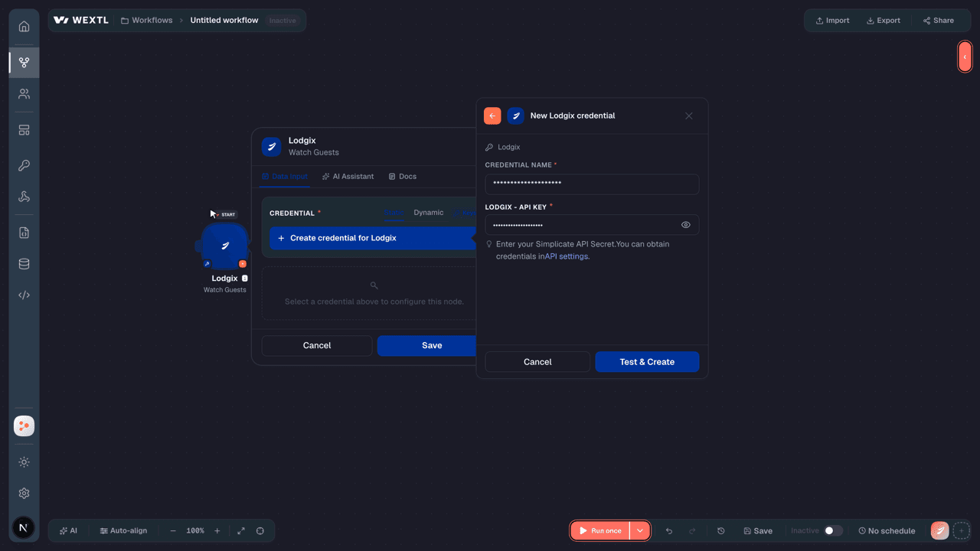Screen dimensions: 980x551
Task: Click the Credential Name input field
Action: [592, 184]
